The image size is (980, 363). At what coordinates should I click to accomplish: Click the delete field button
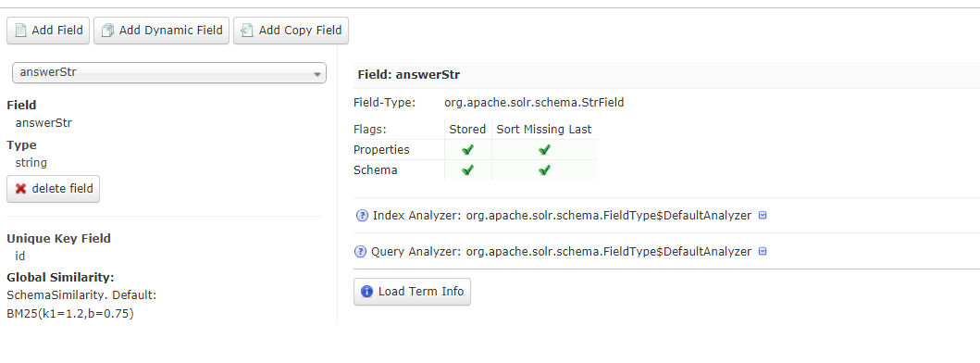(x=53, y=188)
